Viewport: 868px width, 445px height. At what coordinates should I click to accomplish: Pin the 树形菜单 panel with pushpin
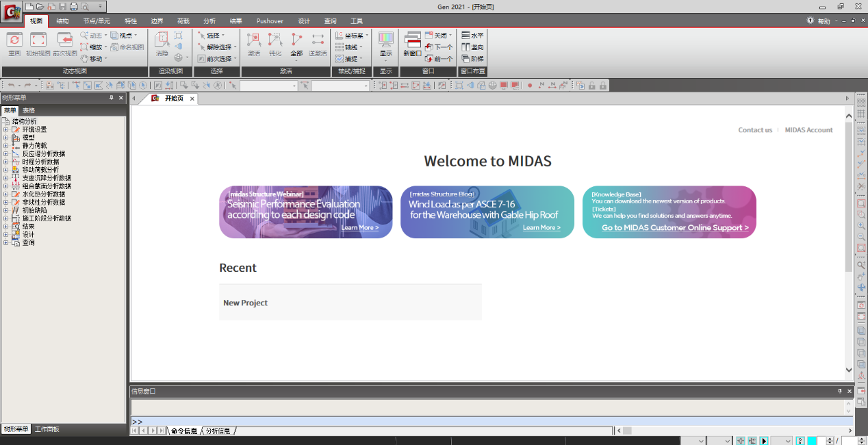click(x=111, y=98)
